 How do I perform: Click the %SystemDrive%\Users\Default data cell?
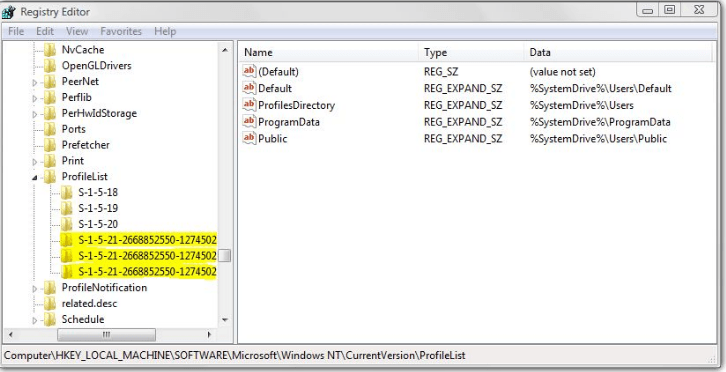tap(601, 88)
